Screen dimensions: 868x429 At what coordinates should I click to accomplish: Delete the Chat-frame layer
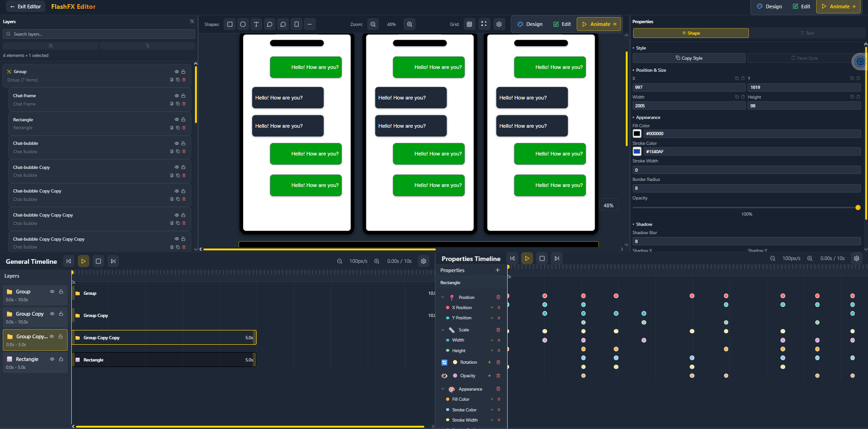tap(184, 104)
